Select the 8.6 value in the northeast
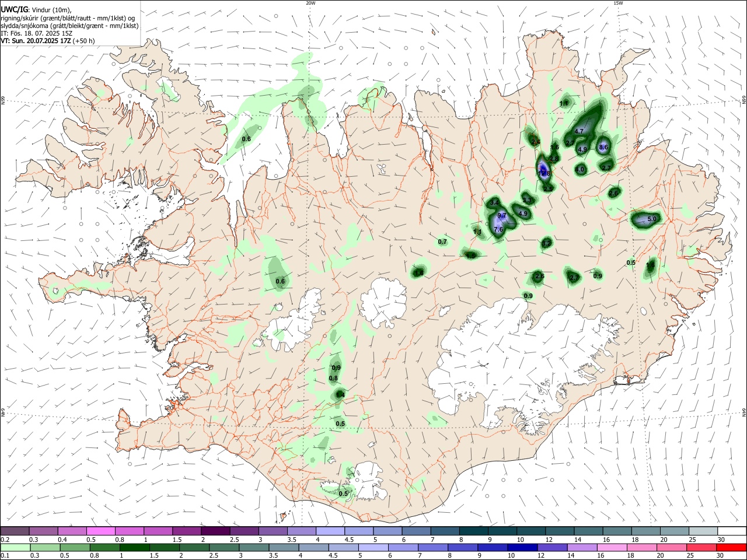The image size is (747, 560). tap(603, 148)
